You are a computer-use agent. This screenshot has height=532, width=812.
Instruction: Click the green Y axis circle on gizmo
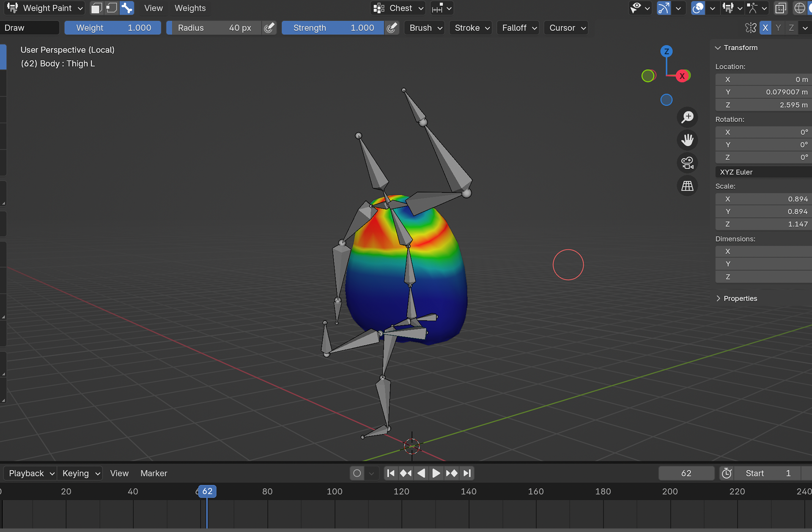coord(647,76)
